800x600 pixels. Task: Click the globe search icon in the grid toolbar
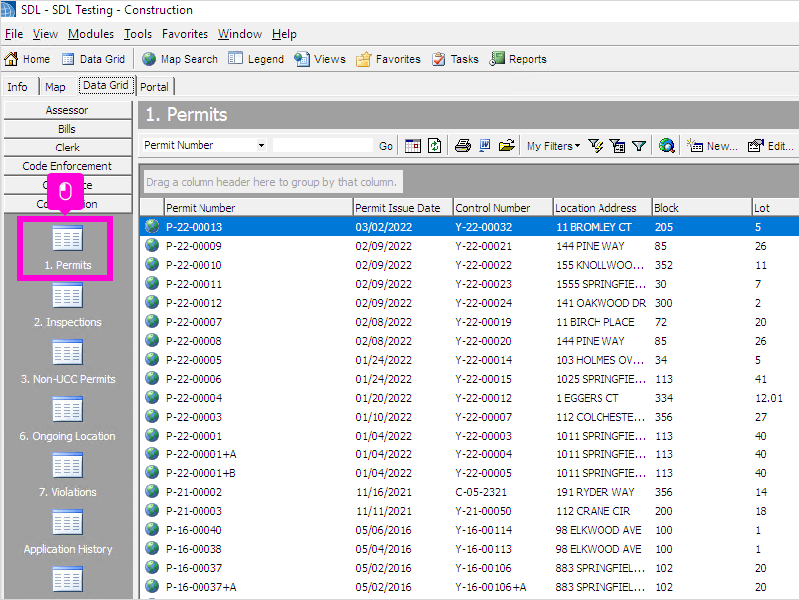point(666,146)
